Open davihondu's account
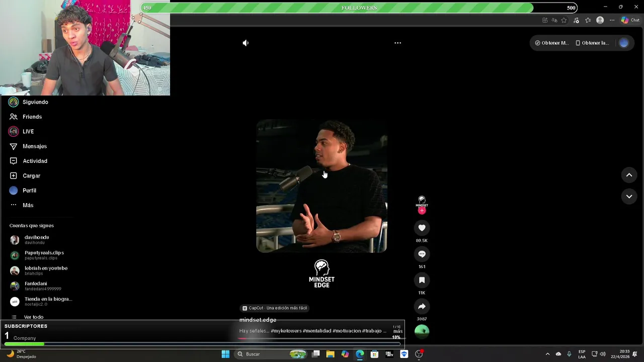 (30, 240)
